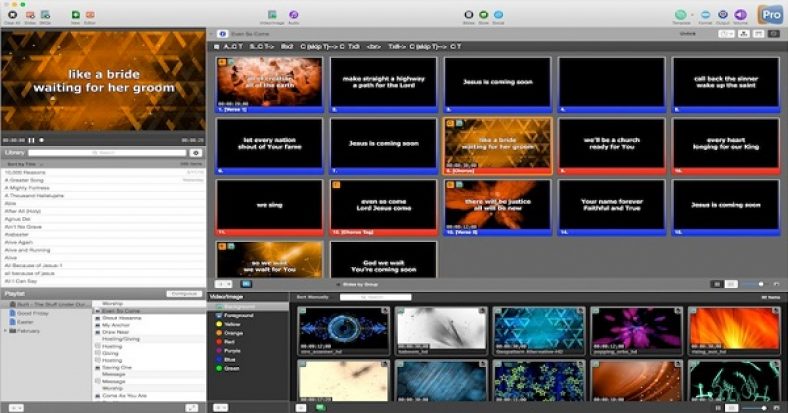
Task: Select the Foreground media category
Action: pos(238,315)
